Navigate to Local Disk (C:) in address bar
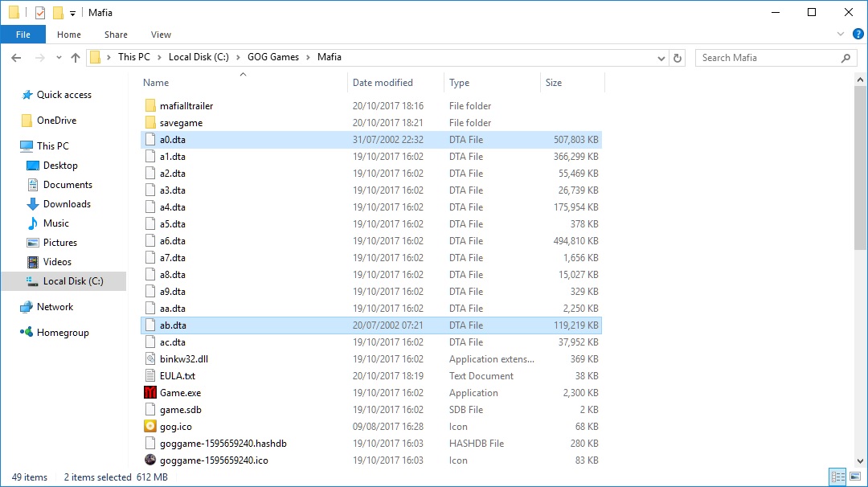The height and width of the screenshot is (487, 868). 199,57
